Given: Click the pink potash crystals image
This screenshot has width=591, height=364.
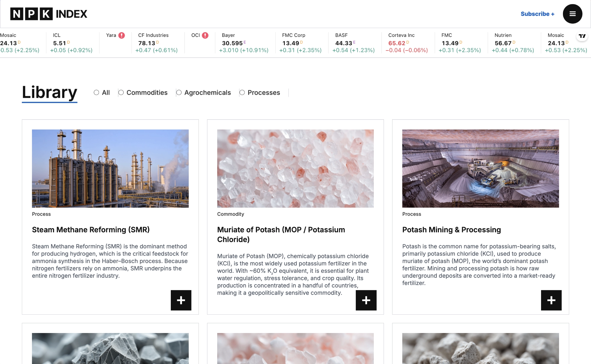Looking at the screenshot, I should pos(295,168).
